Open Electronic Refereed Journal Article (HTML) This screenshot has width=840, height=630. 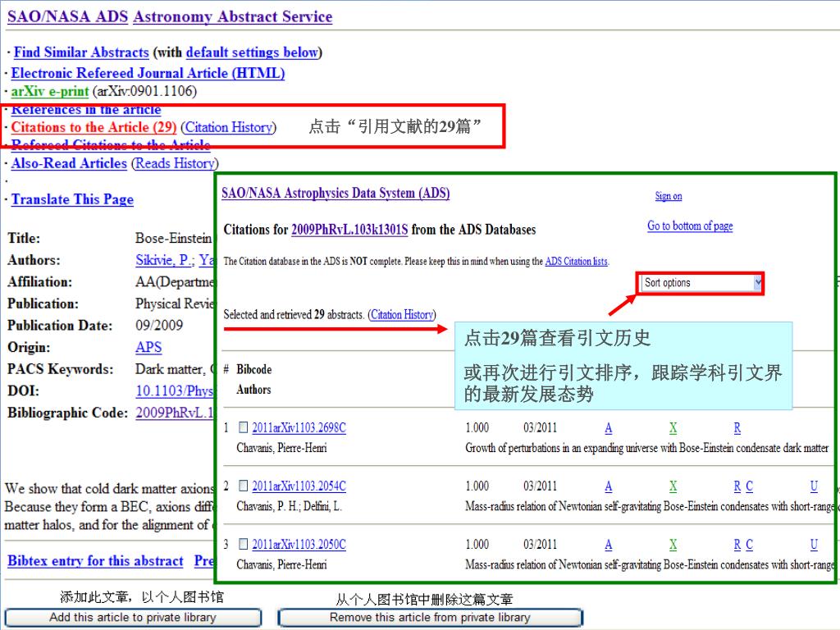148,73
